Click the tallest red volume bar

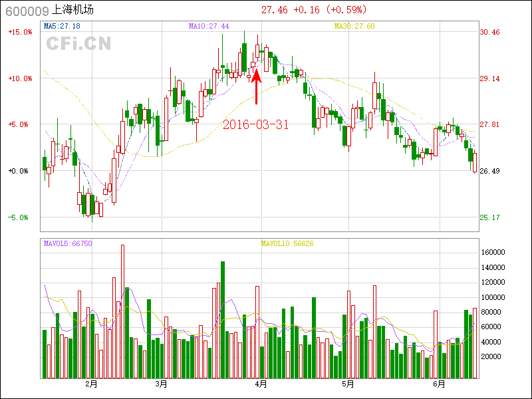pos(122,311)
